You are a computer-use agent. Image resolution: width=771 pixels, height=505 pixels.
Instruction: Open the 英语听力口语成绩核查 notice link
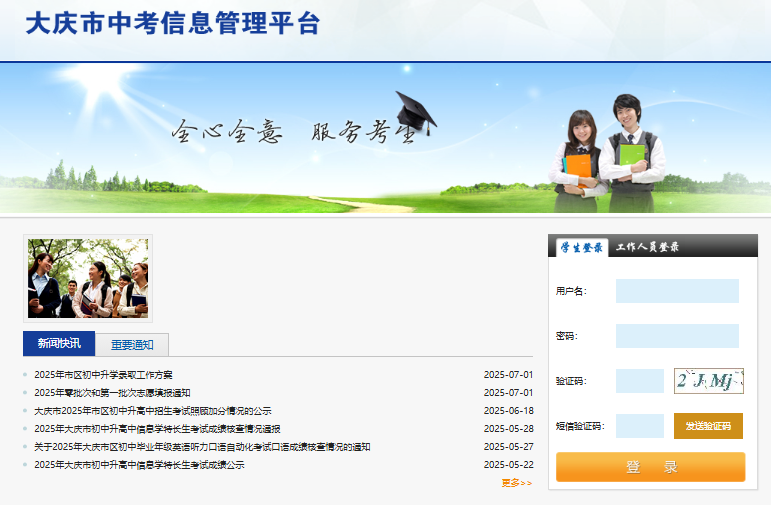pyautogui.click(x=202, y=447)
